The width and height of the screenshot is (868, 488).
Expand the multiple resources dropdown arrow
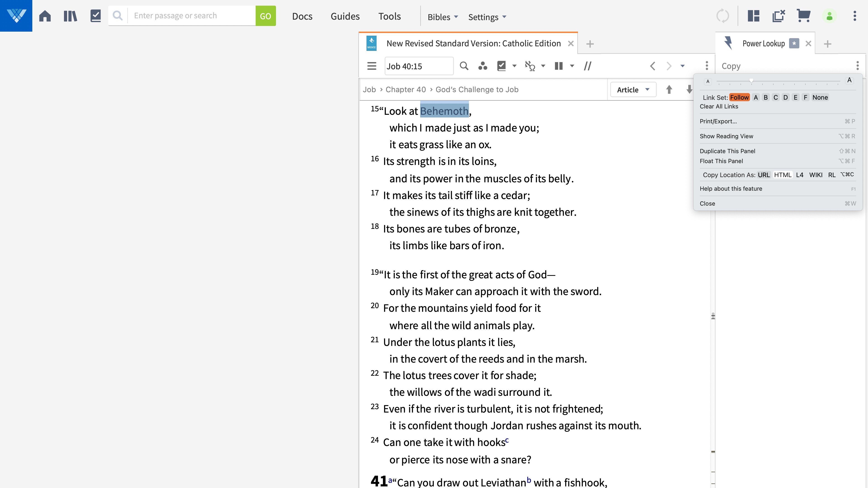572,66
